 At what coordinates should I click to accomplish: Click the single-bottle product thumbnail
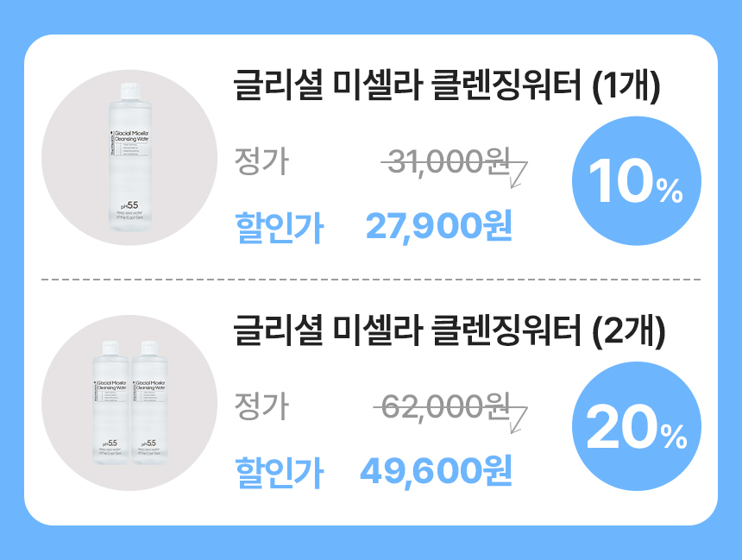click(x=129, y=158)
